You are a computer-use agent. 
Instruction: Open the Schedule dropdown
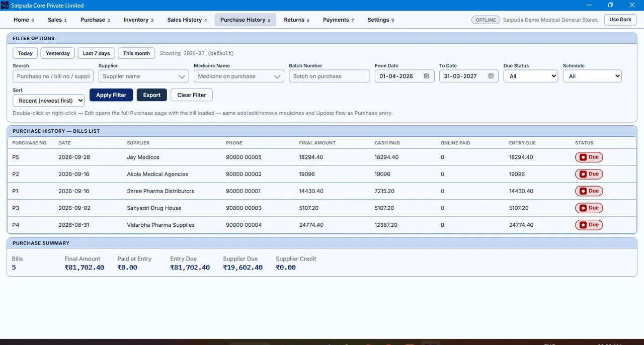pyautogui.click(x=592, y=76)
